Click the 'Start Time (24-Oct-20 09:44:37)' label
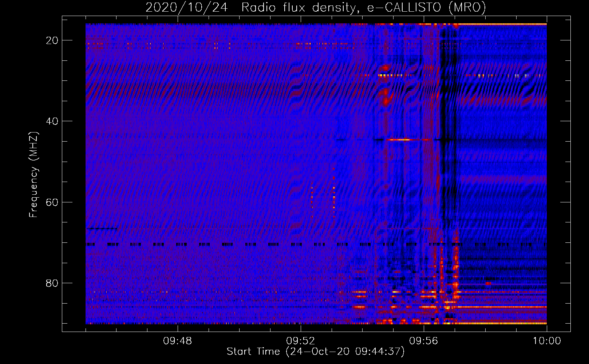The width and height of the screenshot is (589, 364). click(x=316, y=352)
